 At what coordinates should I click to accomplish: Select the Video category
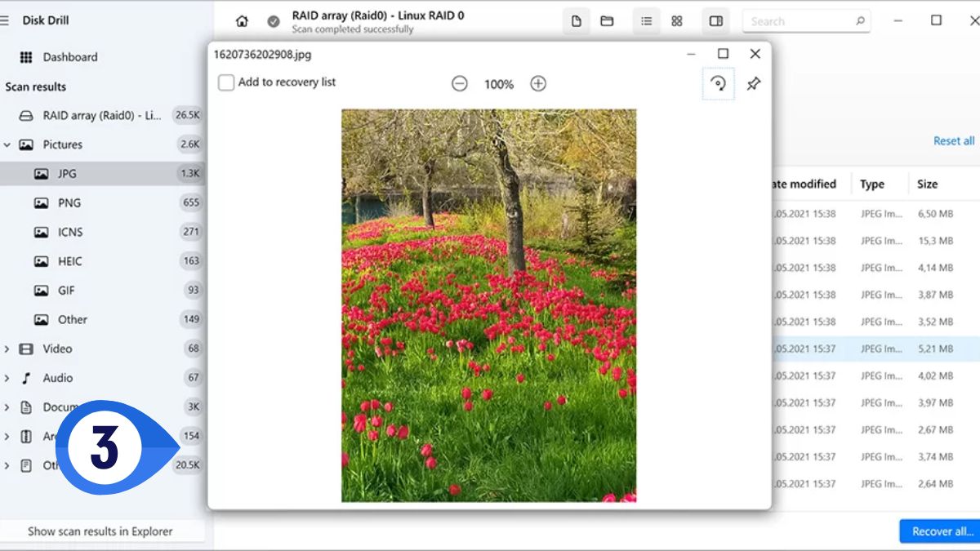tap(102, 349)
